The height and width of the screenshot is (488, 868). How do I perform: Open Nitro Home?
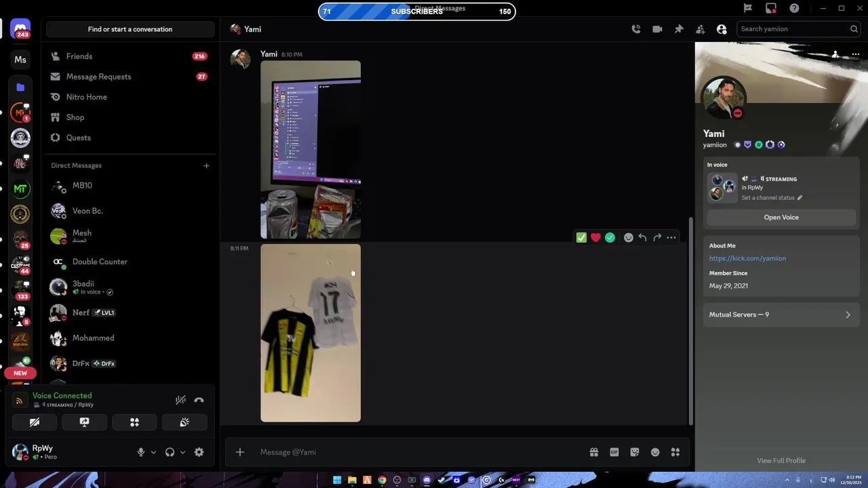click(130, 97)
